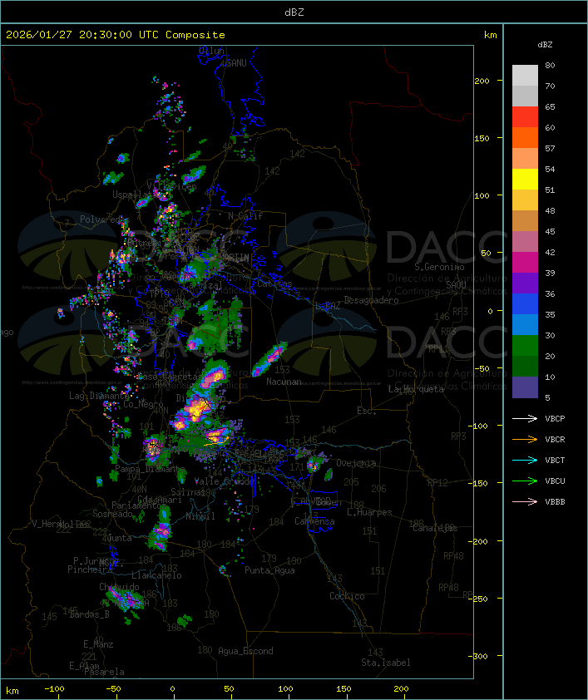The width and height of the screenshot is (588, 700).
Task: Click the Valle_Grande place label
Action: point(224,481)
